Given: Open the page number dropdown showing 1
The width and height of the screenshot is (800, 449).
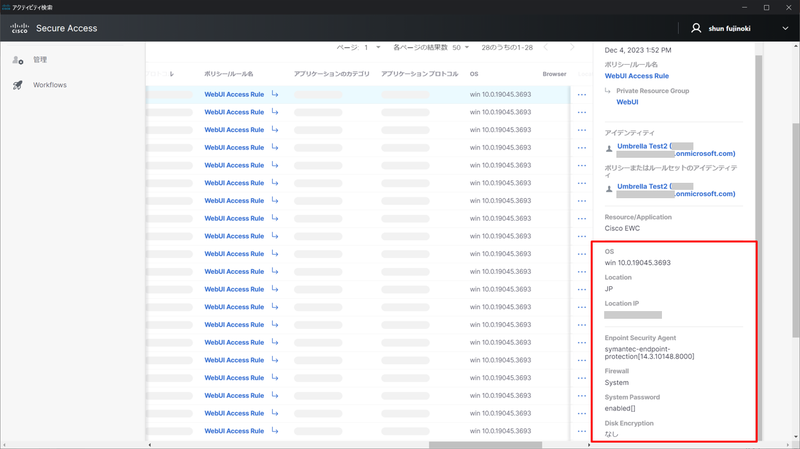Looking at the screenshot, I should pyautogui.click(x=372, y=47).
